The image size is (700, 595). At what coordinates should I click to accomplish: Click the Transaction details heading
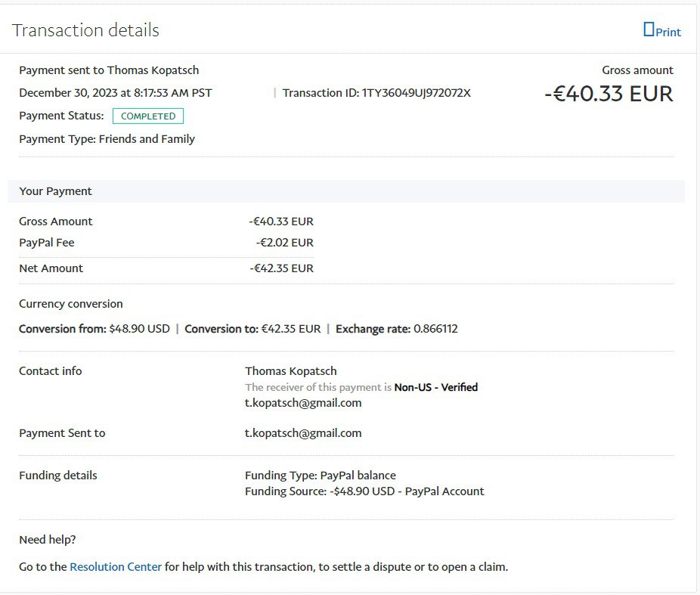tap(85, 30)
